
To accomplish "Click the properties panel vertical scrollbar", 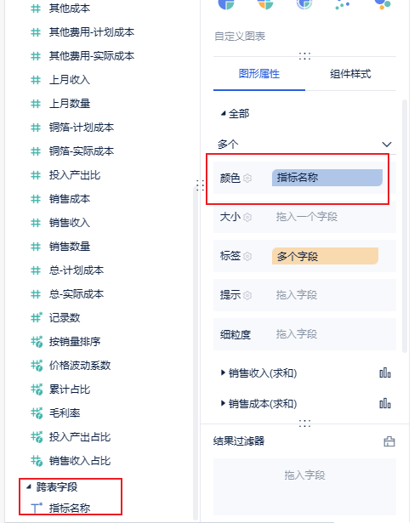I will coord(405,226).
